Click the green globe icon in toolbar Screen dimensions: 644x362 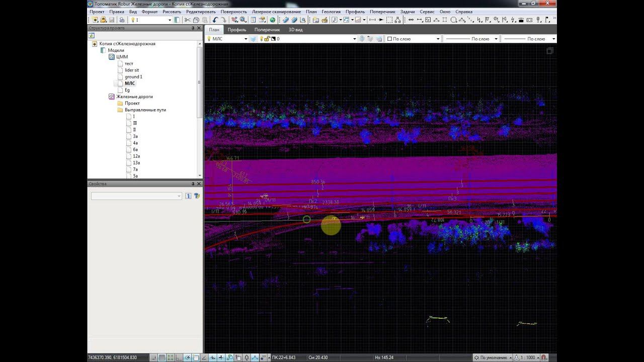273,20
